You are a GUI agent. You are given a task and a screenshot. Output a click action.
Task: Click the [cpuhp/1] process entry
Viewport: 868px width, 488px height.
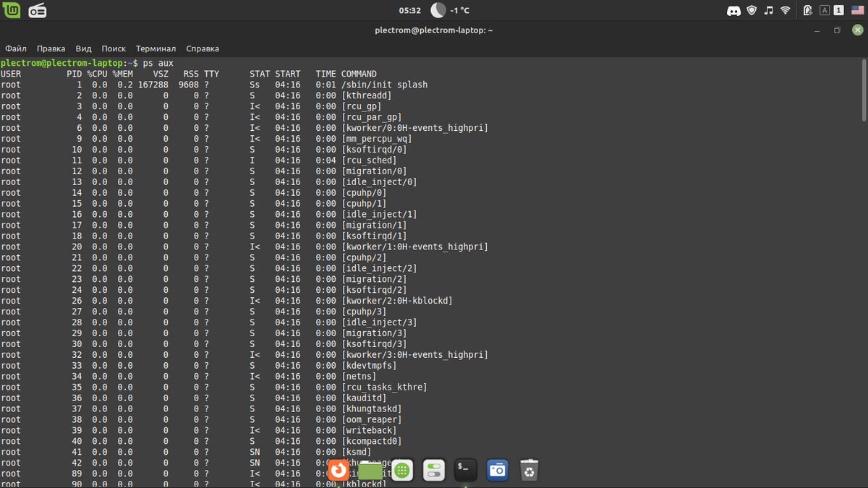[x=364, y=204]
